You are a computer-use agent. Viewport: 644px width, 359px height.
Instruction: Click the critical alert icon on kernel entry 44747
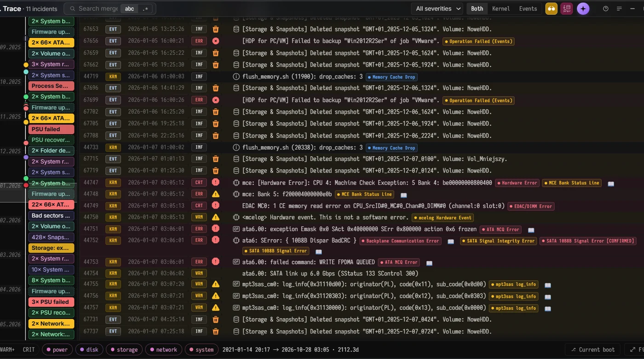point(216,182)
